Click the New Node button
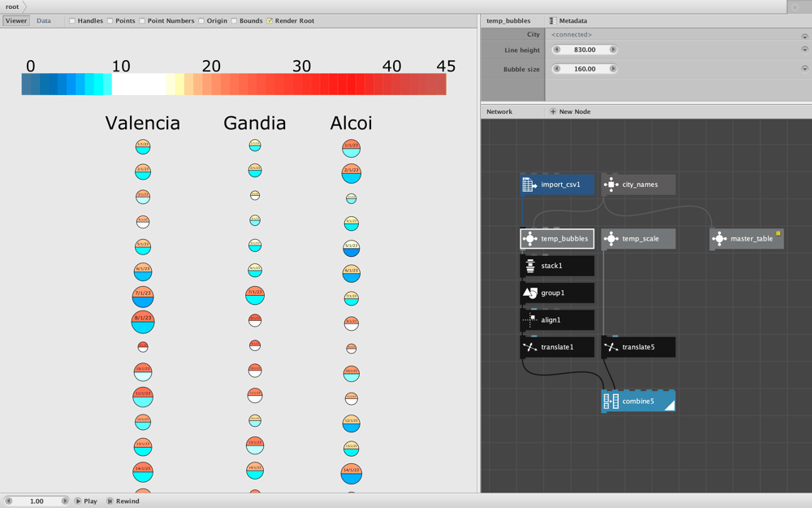Viewport: 812px width, 508px height. (570, 111)
